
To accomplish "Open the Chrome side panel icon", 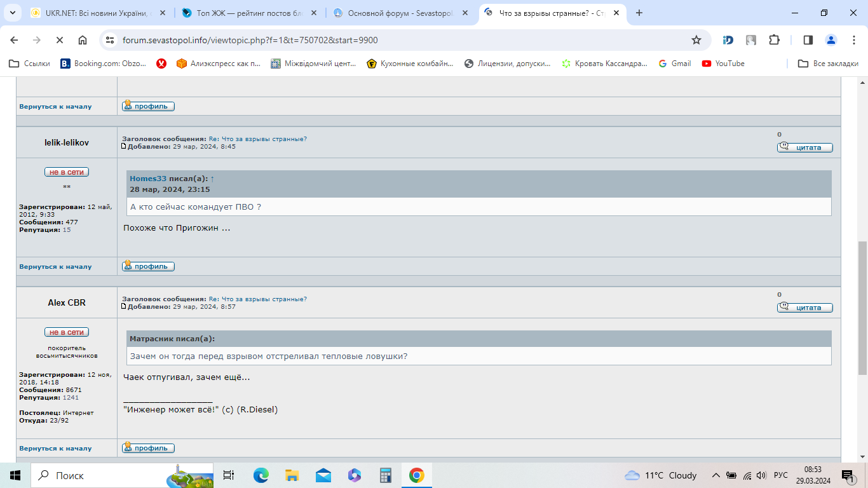I will [x=808, y=40].
